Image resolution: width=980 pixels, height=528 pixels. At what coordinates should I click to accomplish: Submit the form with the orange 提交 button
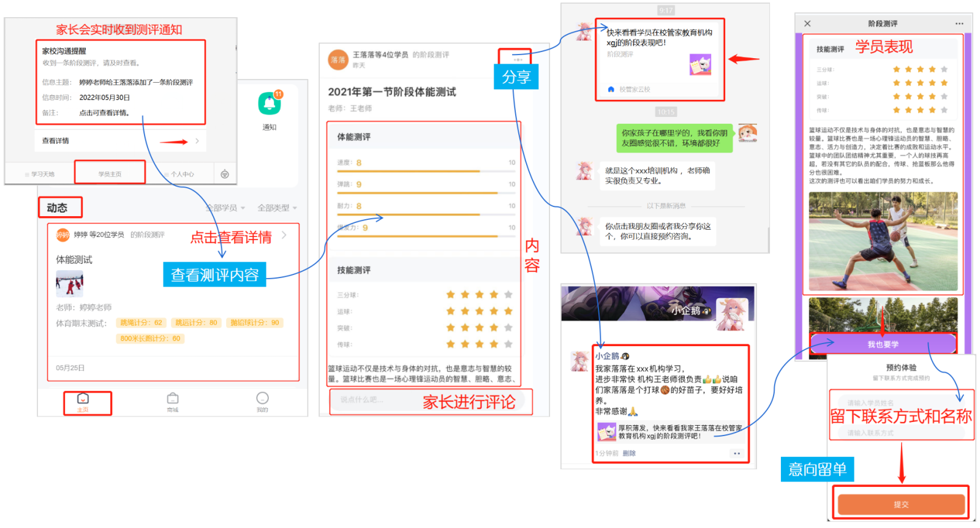[901, 504]
